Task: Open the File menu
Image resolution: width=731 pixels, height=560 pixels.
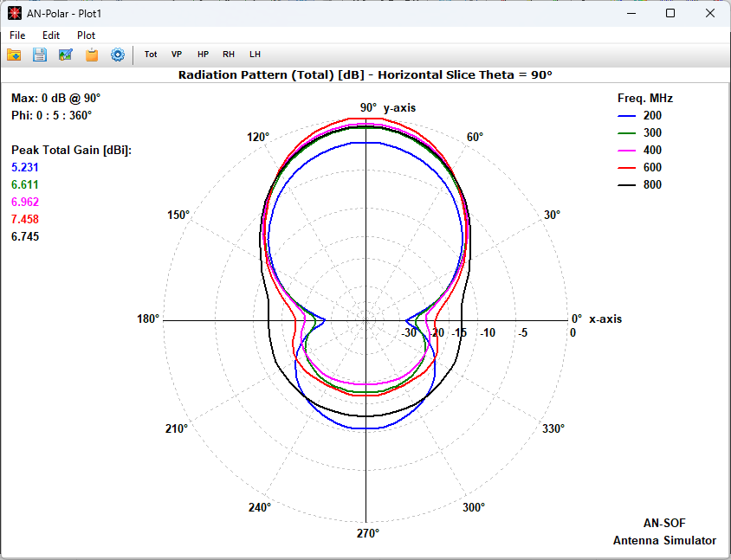Action: coord(17,35)
